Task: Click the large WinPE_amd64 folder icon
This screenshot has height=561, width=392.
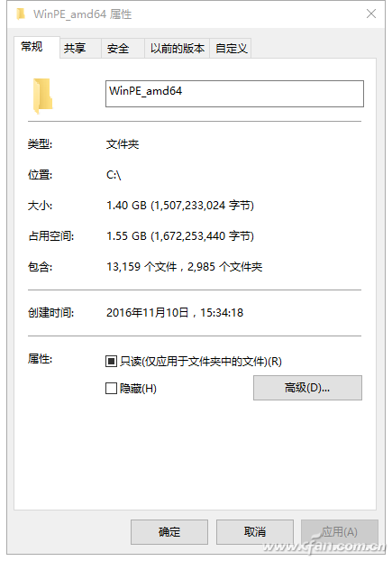Action: point(43,96)
